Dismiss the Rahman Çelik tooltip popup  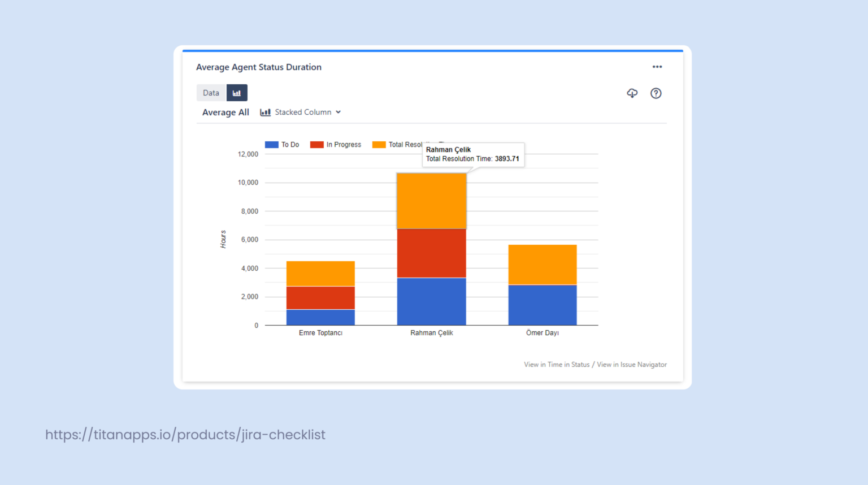474,154
